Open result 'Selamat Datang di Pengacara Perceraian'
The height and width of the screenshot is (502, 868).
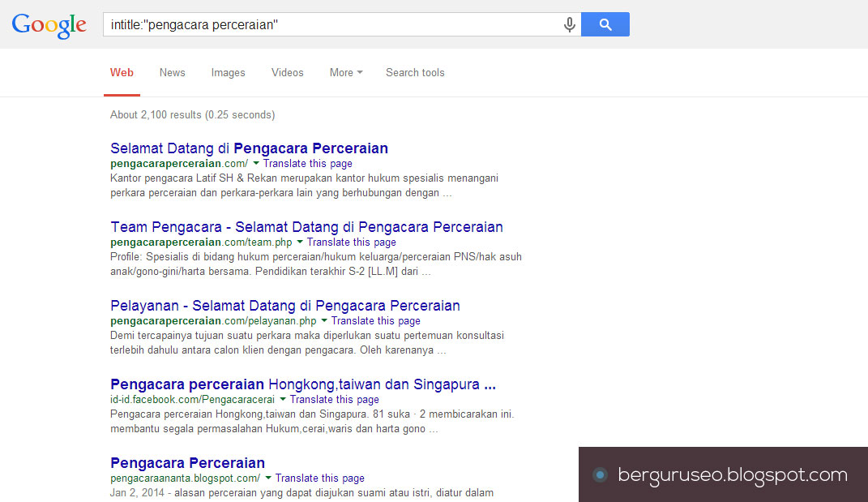[x=249, y=148]
